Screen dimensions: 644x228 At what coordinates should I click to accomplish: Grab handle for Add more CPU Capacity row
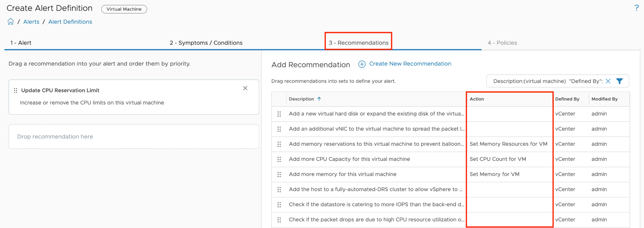coord(279,159)
